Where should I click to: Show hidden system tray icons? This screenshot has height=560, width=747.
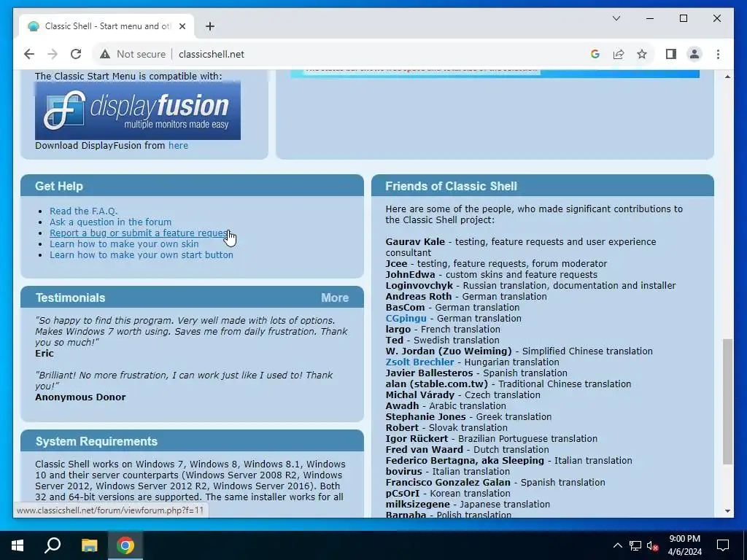617,545
